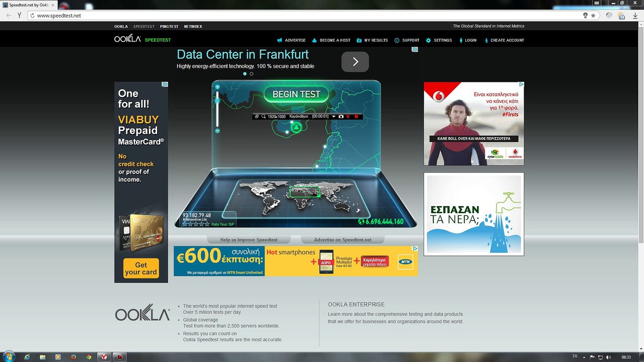Image resolution: width=644 pixels, height=362 pixels.
Task: Take a screenshot with the recorder camera icon
Action: point(341,117)
